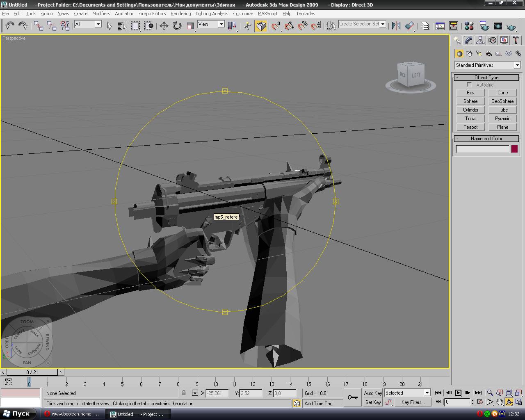The width and height of the screenshot is (525, 420).
Task: Switch to the Modify panel tab
Action: click(468, 40)
